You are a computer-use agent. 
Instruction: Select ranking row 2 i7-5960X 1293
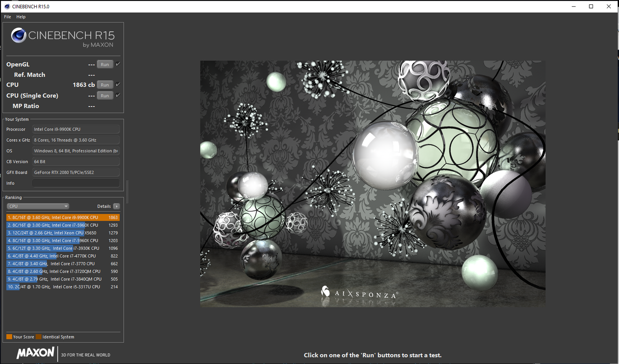pyautogui.click(x=63, y=225)
